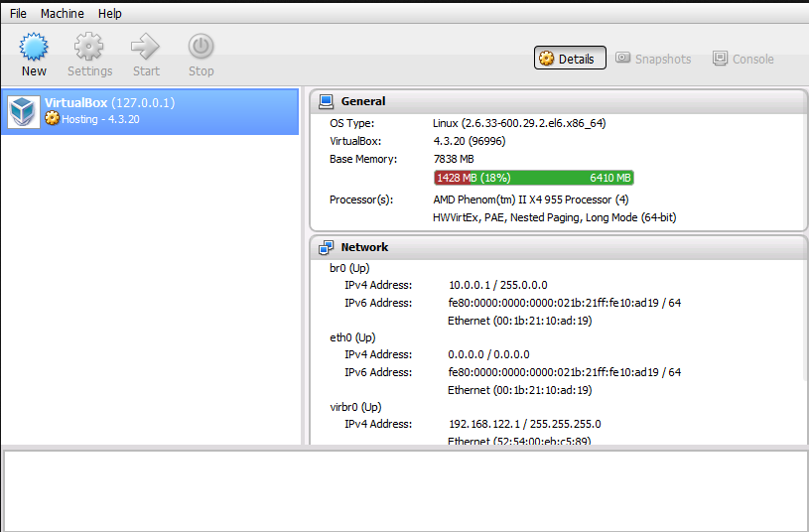Click the Processor(s) label
The height and width of the screenshot is (532, 809).
point(361,199)
